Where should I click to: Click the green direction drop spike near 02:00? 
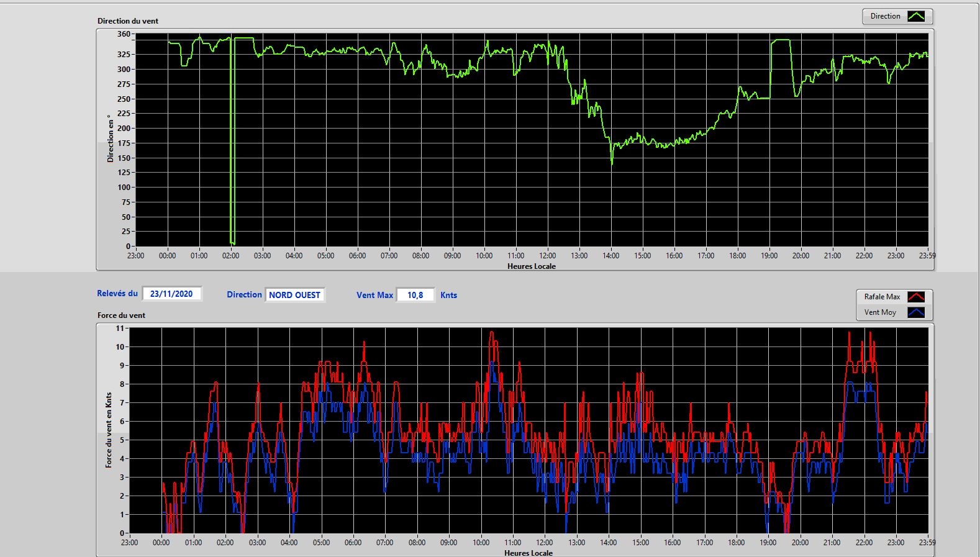tap(232, 143)
